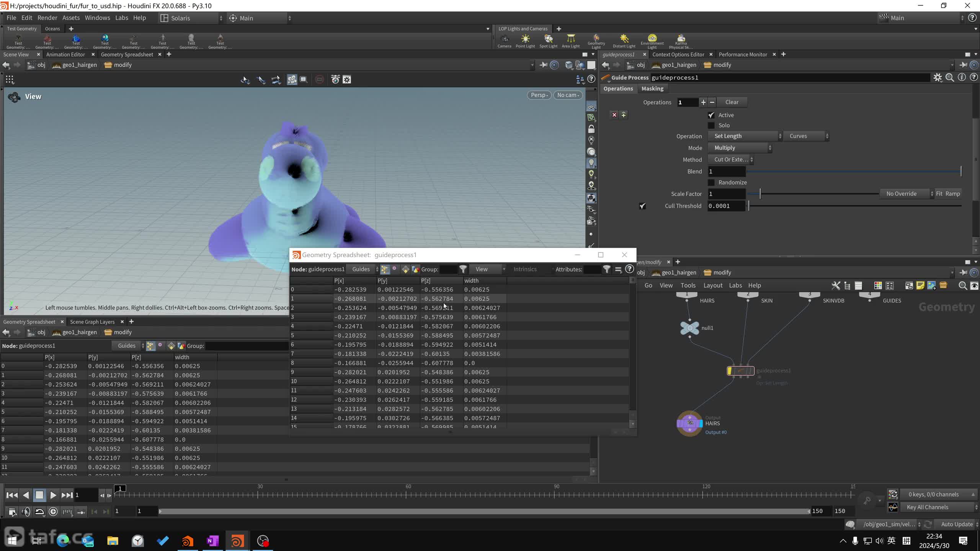Search parameters with the magnifier icon
This screenshot has height=551, width=980.
950,78
